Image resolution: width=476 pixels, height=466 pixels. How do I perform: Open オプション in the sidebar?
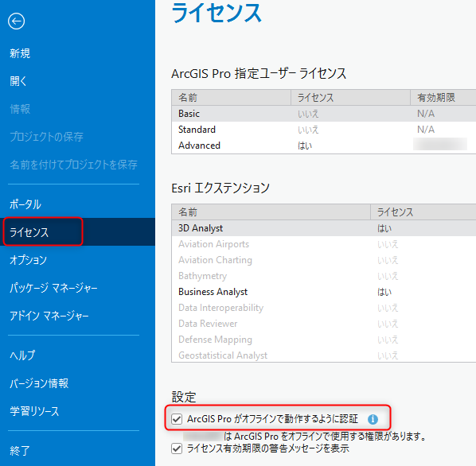coord(28,260)
